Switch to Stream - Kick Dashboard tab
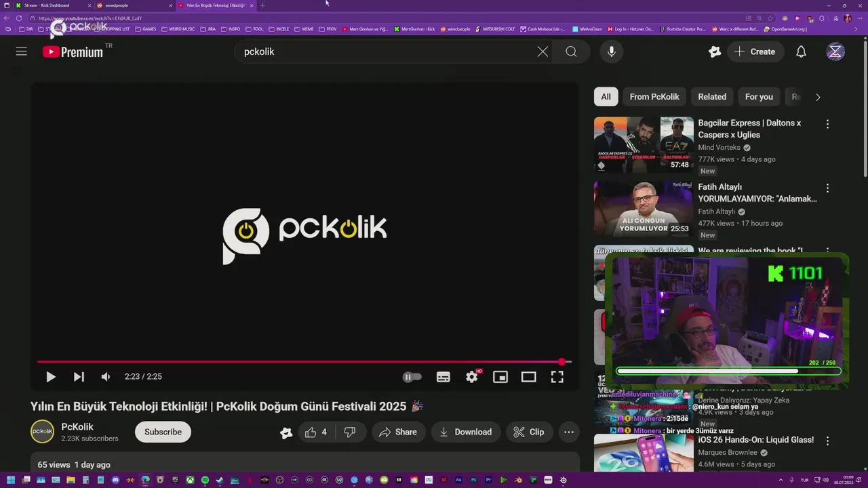 (x=53, y=5)
